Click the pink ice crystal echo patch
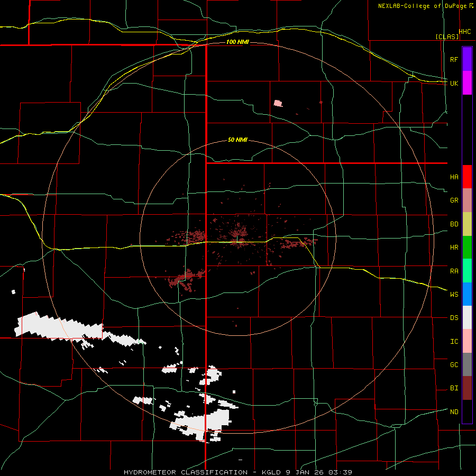 click(278, 103)
